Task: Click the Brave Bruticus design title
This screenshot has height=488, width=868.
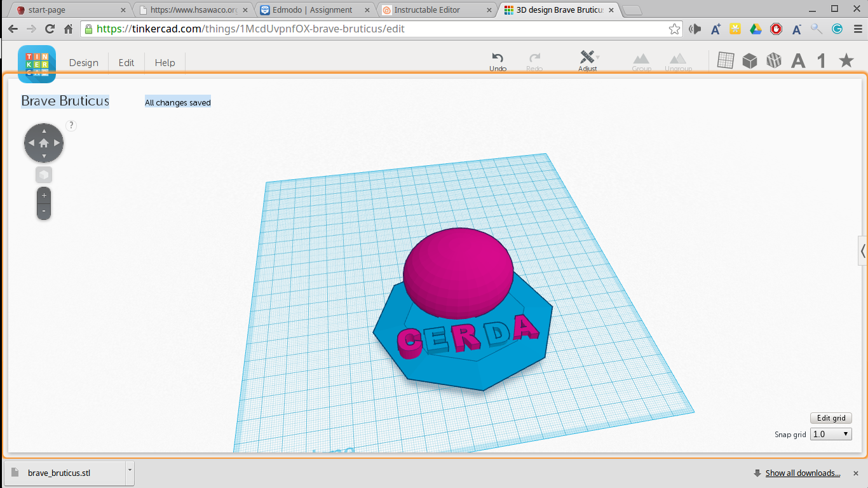Action: [x=65, y=101]
